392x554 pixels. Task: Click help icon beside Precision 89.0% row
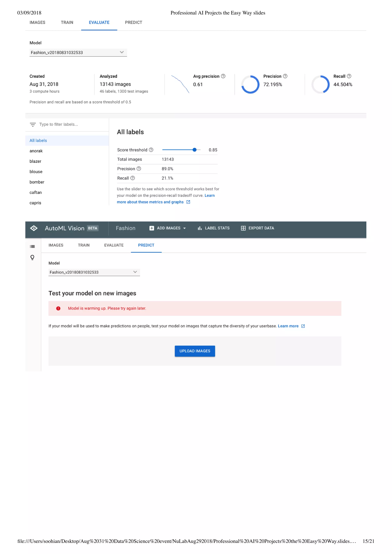click(139, 168)
